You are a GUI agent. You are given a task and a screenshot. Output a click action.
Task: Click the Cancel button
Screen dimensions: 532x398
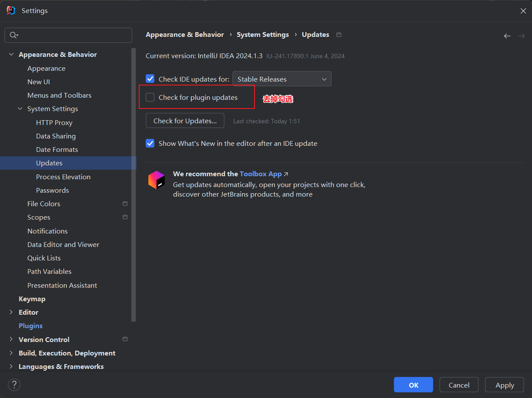[459, 385]
